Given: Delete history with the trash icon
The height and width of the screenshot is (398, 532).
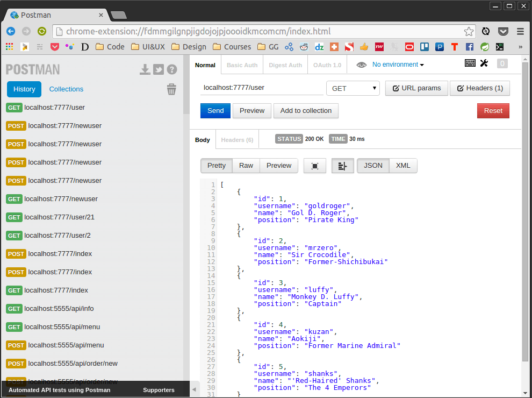Looking at the screenshot, I should (x=171, y=89).
